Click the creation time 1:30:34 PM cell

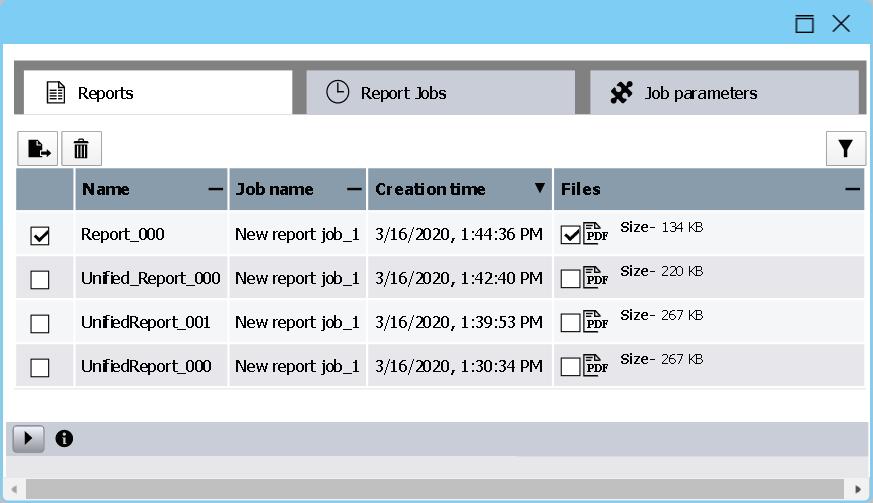pyautogui.click(x=460, y=366)
